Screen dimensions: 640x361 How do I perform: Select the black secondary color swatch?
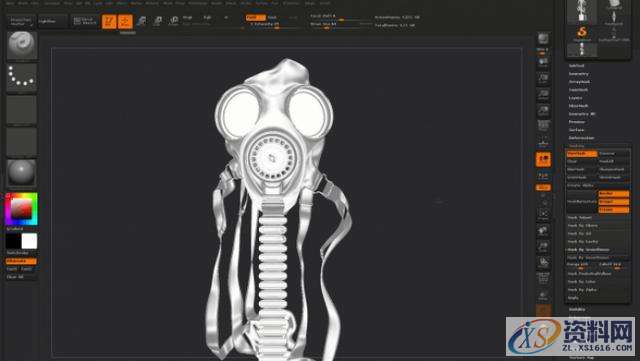pos(13,241)
